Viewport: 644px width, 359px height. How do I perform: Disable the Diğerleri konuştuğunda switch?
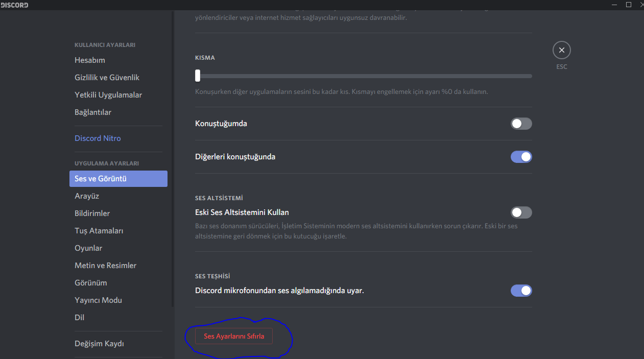(x=521, y=157)
